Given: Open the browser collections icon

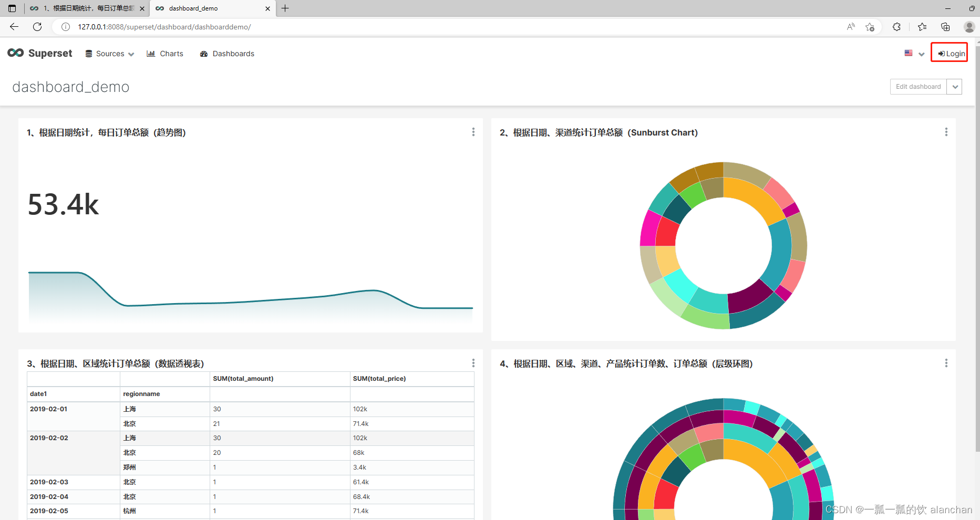Looking at the screenshot, I should pyautogui.click(x=945, y=27).
